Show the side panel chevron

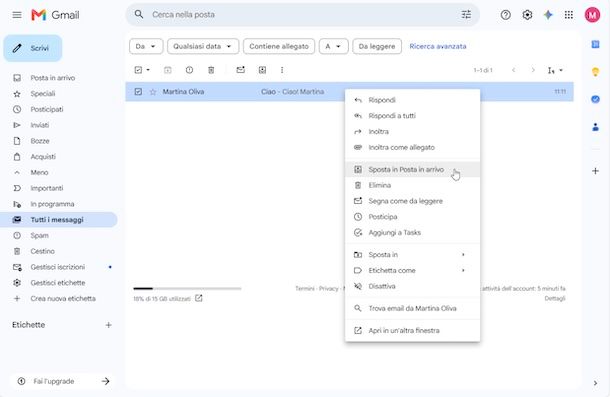(595, 383)
